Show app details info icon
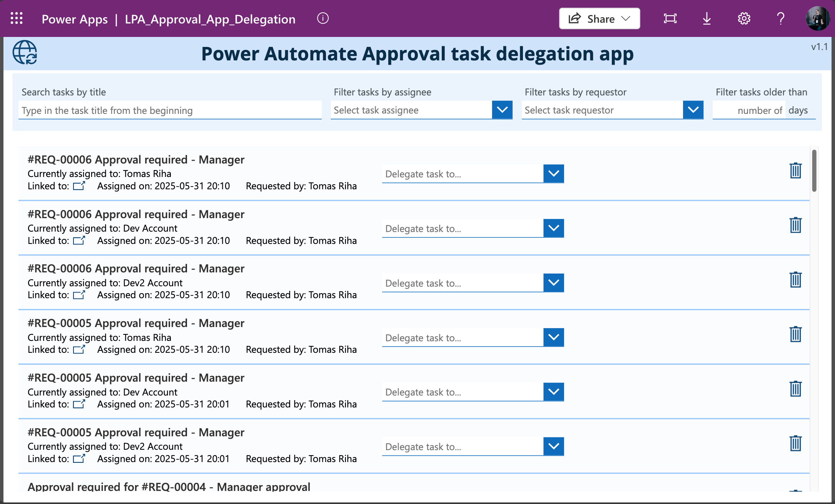This screenshot has height=504, width=835. 322,18
